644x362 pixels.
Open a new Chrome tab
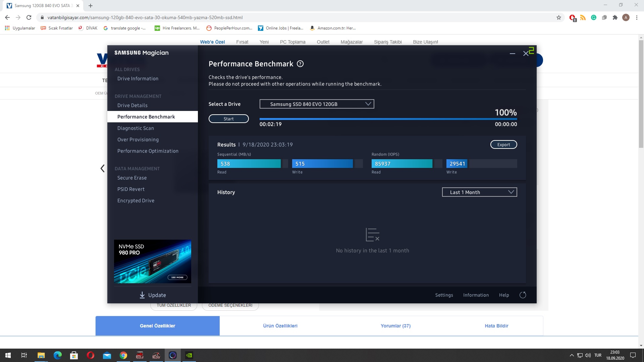tap(91, 6)
